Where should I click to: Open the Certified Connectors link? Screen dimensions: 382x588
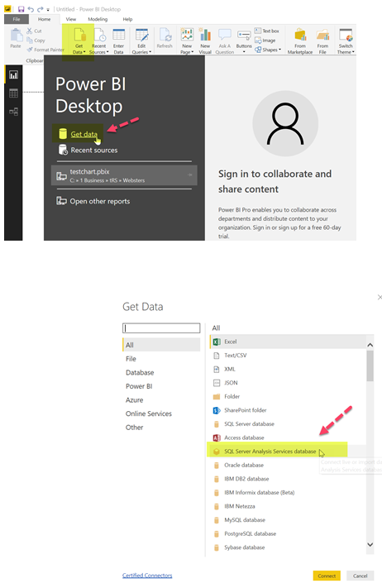(x=147, y=576)
